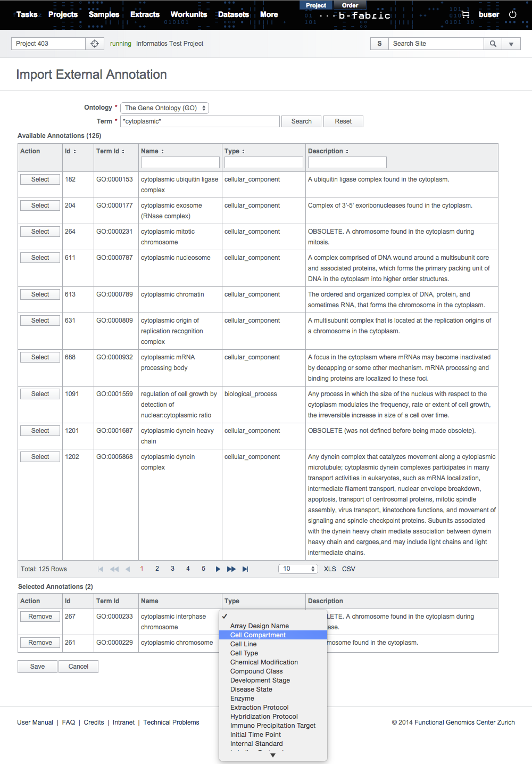Click the shopping cart icon in header
Image resolution: width=532 pixels, height=764 pixels.
(x=465, y=14)
